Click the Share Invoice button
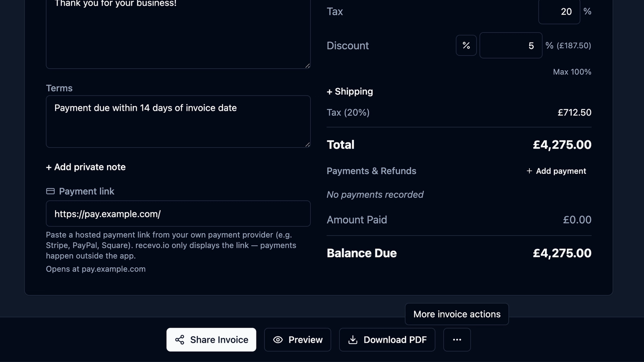 [211, 339]
